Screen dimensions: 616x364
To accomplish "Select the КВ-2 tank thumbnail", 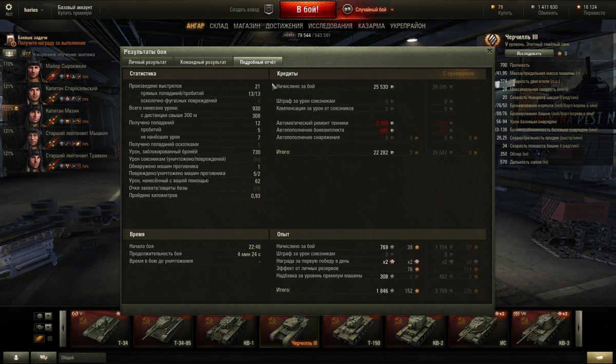I will point(416,330).
